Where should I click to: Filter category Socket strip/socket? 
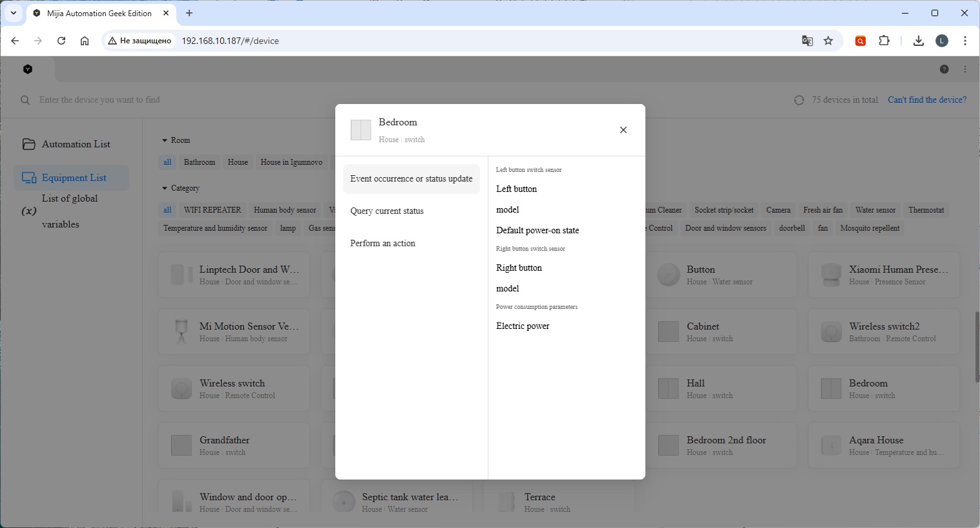(x=724, y=210)
